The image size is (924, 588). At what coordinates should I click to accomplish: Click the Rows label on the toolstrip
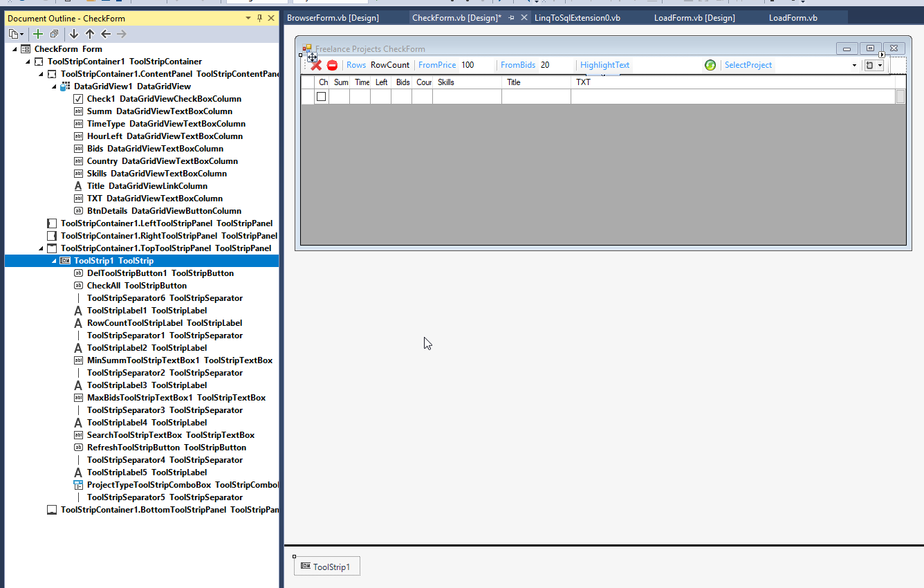pos(356,65)
